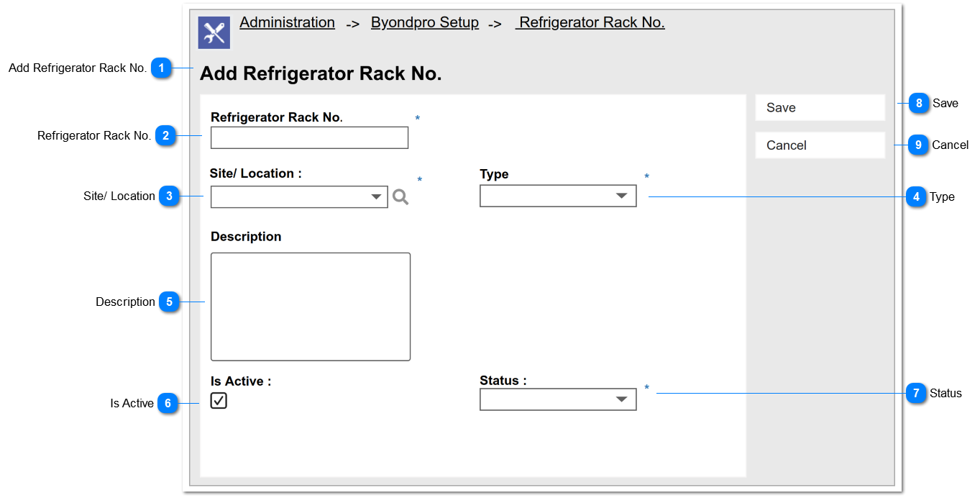Open the Administration breadcrumb link
Image resolution: width=980 pixels, height=498 pixels.
pyautogui.click(x=287, y=22)
